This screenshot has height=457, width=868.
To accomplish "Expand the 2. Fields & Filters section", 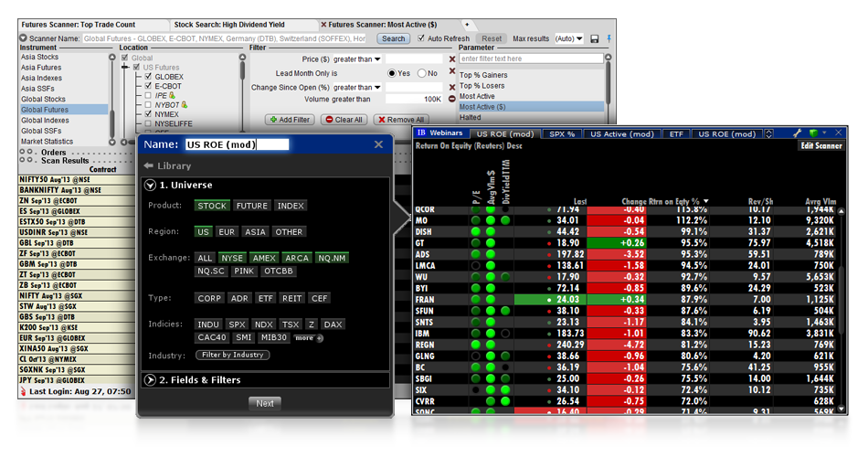I will (x=150, y=380).
